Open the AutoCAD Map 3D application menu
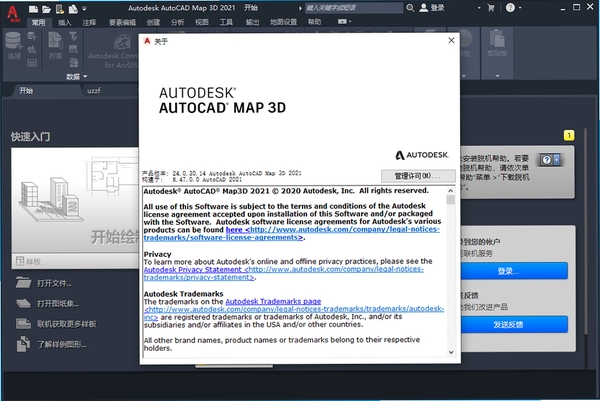 (13, 14)
